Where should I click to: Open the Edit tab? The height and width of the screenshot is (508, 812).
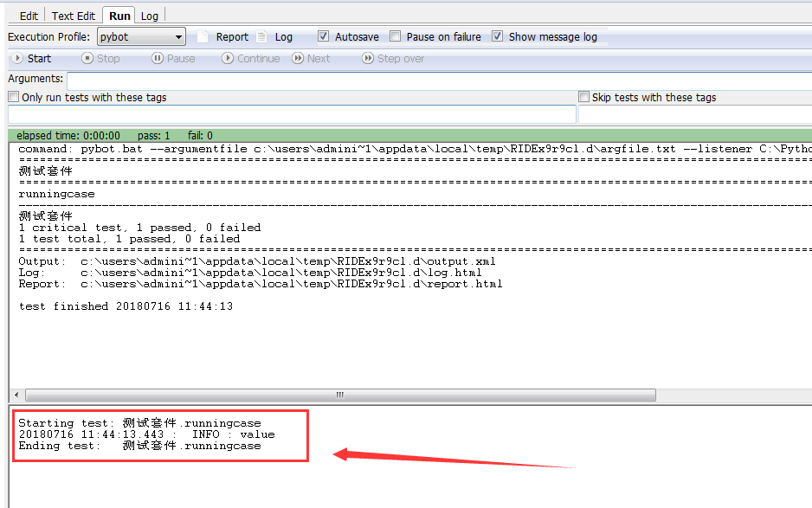(x=29, y=16)
